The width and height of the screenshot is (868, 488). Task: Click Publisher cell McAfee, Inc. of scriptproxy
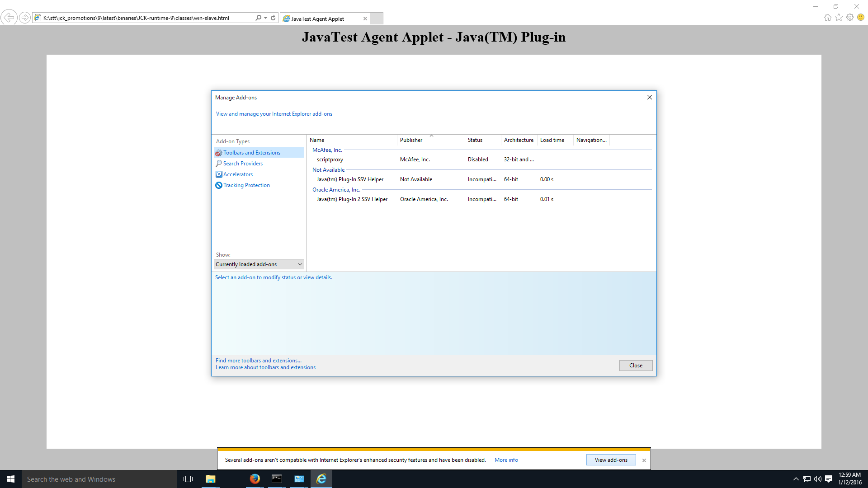click(x=415, y=160)
